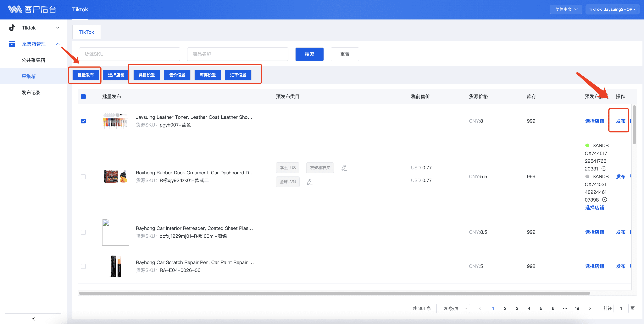Go to page 2 in pagination
644x324 pixels.
coord(505,309)
